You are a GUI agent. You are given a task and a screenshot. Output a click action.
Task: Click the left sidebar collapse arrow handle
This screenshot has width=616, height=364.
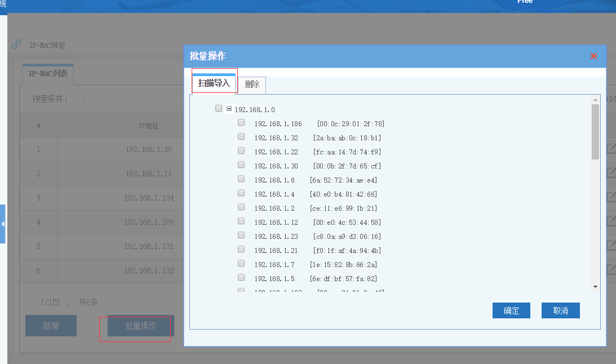pyautogui.click(x=3, y=224)
